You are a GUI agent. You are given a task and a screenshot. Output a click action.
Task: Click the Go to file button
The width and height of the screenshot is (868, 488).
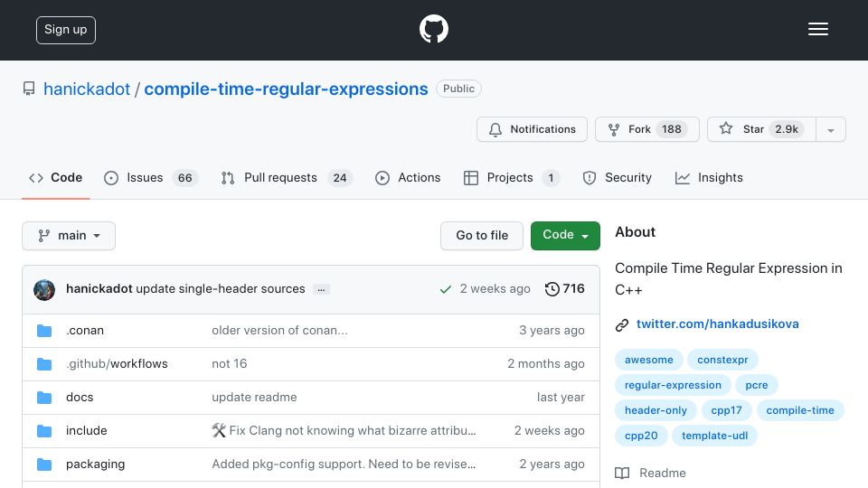(x=482, y=236)
